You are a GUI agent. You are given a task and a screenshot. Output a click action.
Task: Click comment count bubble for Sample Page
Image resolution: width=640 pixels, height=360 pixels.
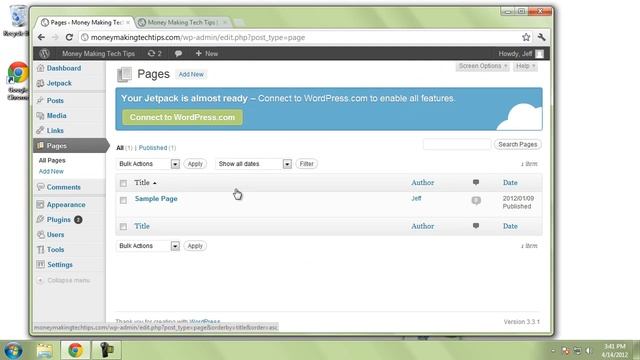476,200
